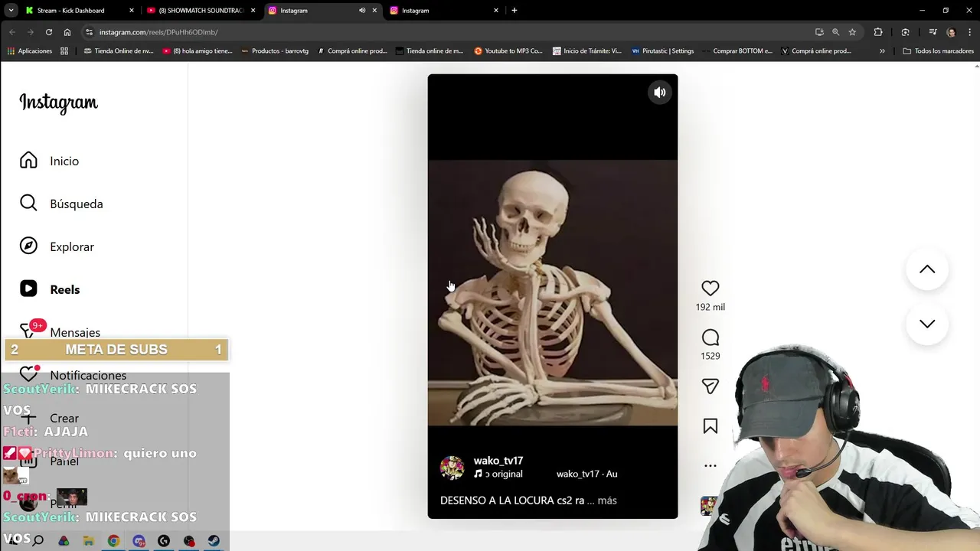Image resolution: width=980 pixels, height=551 pixels.
Task: Reload the page in the browser
Action: pyautogui.click(x=49, y=32)
